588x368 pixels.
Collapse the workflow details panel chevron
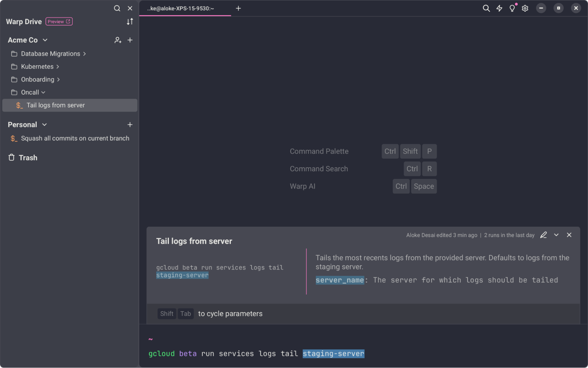point(556,235)
